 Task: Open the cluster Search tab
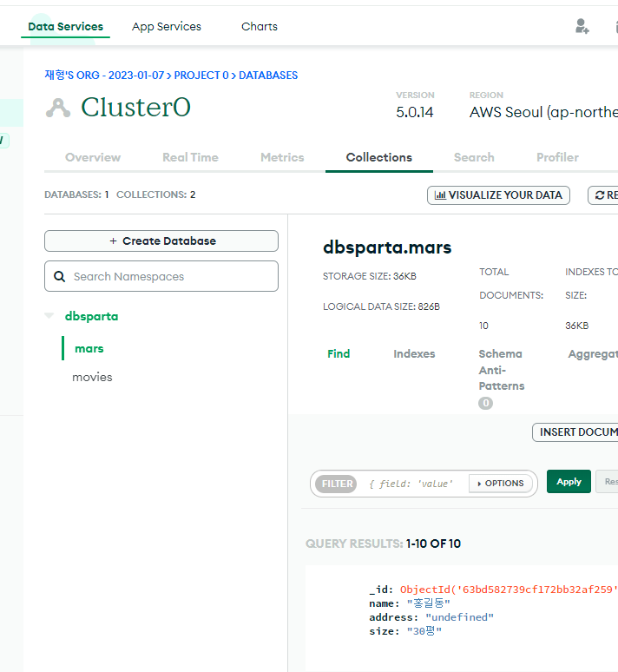474,157
